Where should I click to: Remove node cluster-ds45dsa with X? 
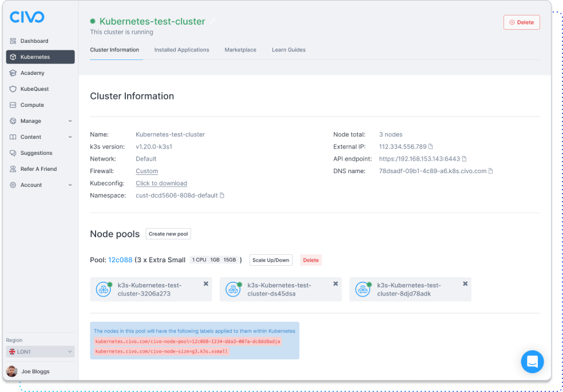click(x=335, y=283)
